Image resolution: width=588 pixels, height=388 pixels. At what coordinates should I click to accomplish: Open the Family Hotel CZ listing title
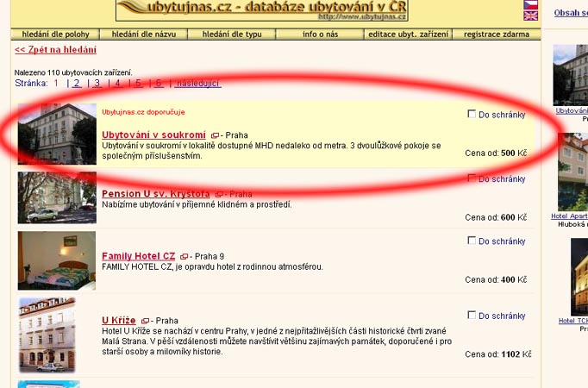138,256
